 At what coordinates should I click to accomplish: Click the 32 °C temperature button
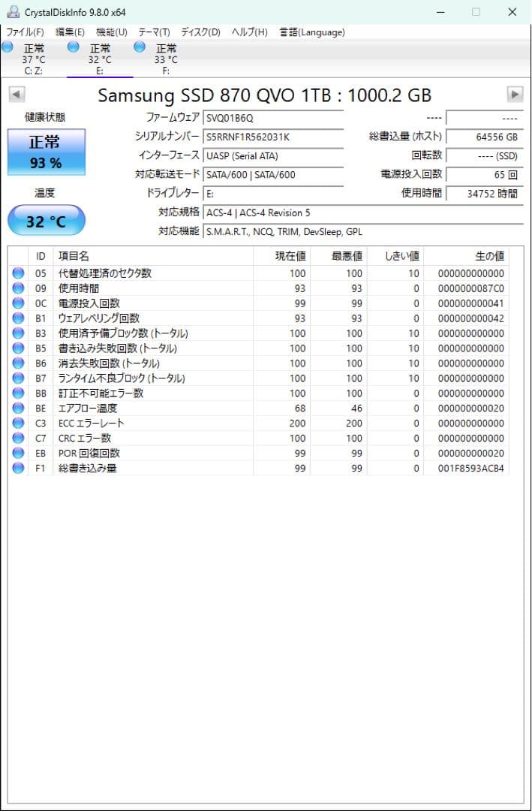point(46,221)
